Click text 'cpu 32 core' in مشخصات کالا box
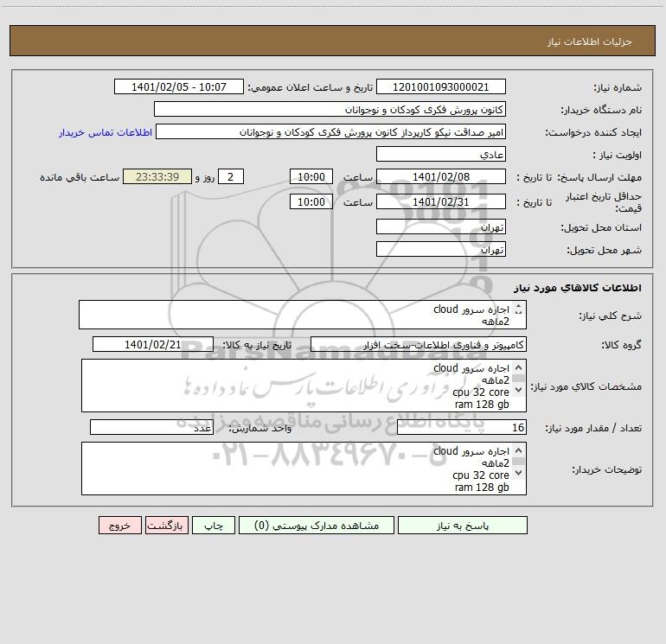Image resolution: width=666 pixels, height=644 pixels. (x=480, y=392)
